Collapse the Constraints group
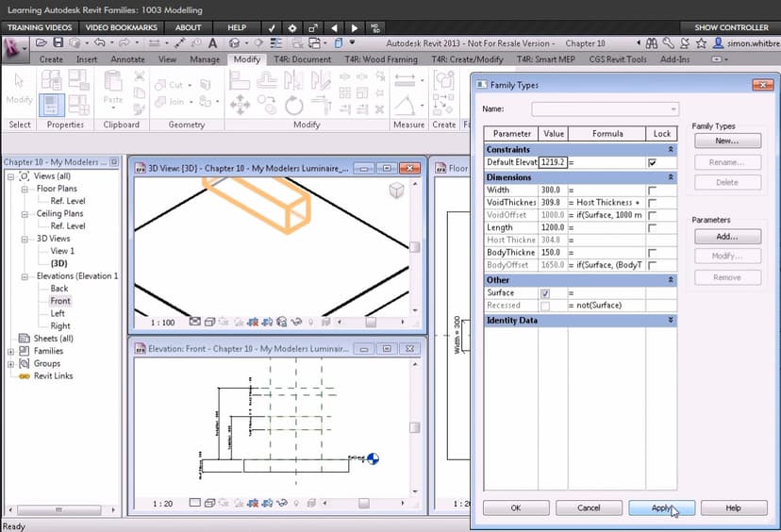 click(x=671, y=149)
